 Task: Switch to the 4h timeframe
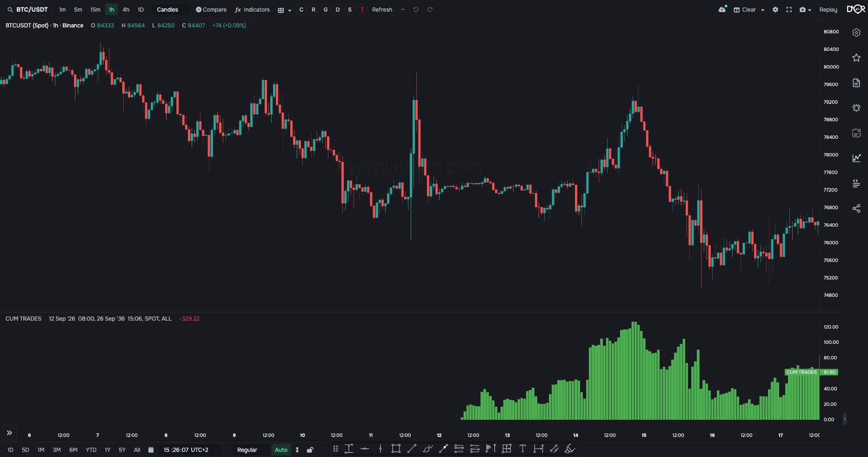(x=126, y=10)
